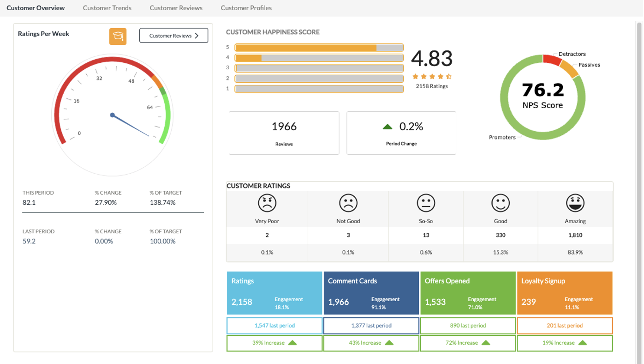Click the So-So neutral face icon
The height and width of the screenshot is (364, 644).
(x=425, y=203)
